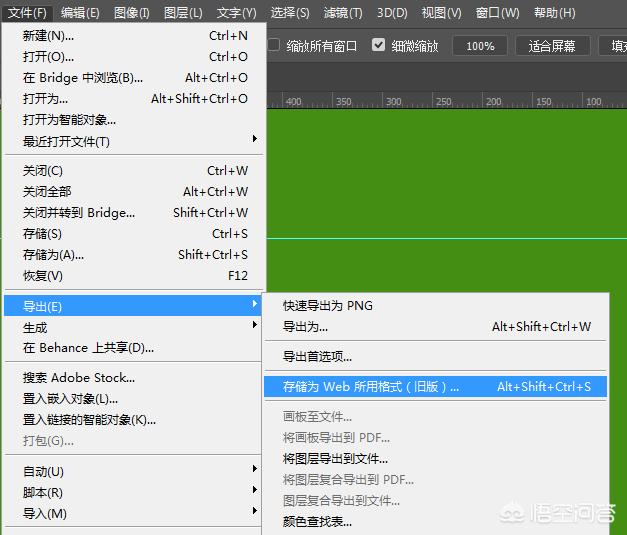
Task: Select 搜索 Adobe Stock...
Action: (x=133, y=377)
